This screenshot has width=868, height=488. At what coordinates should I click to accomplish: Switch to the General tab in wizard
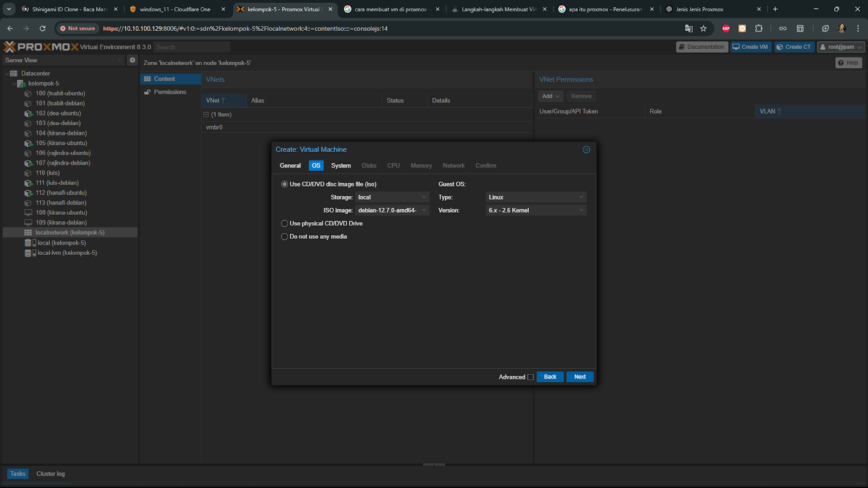[290, 166]
